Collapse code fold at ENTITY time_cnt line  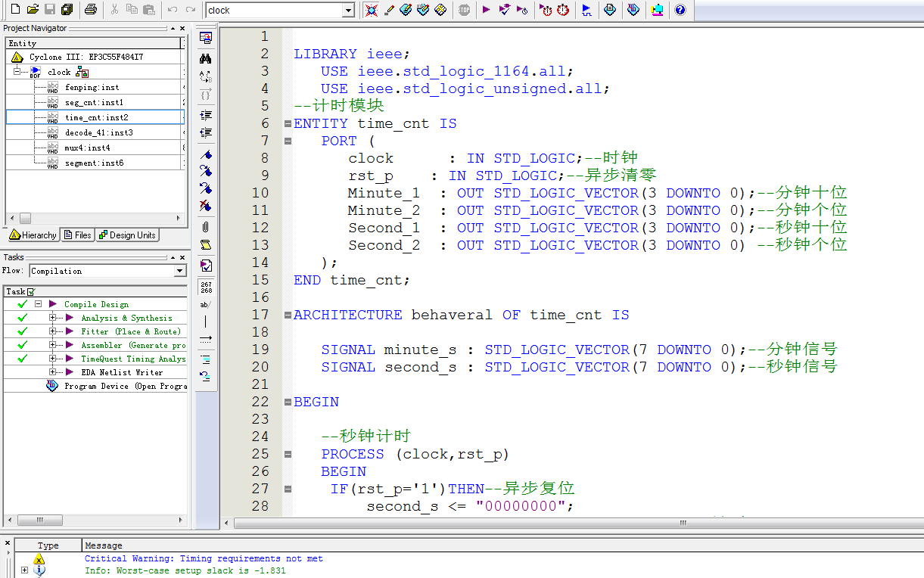pos(288,124)
